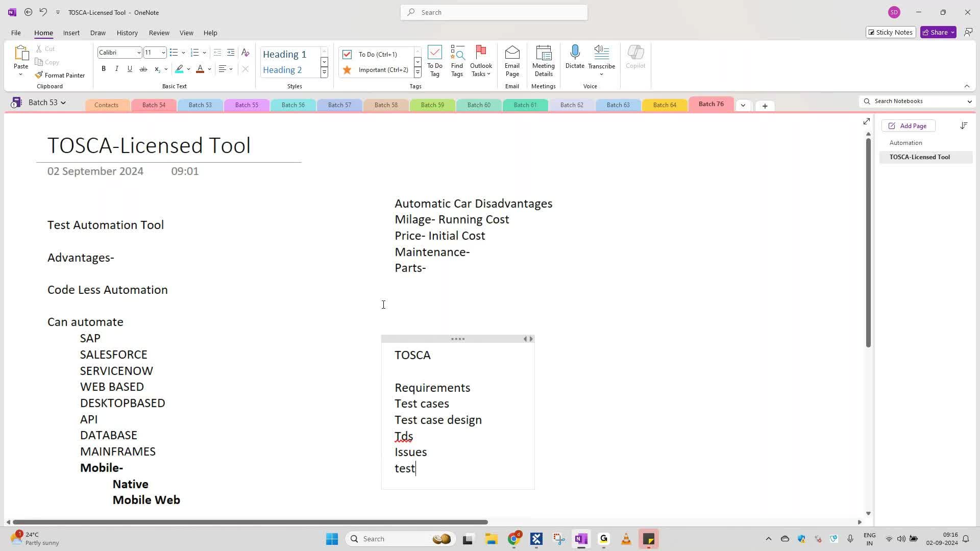Open the Outlook Tasks flag menu
Image resolution: width=980 pixels, height=551 pixels.
point(481,61)
